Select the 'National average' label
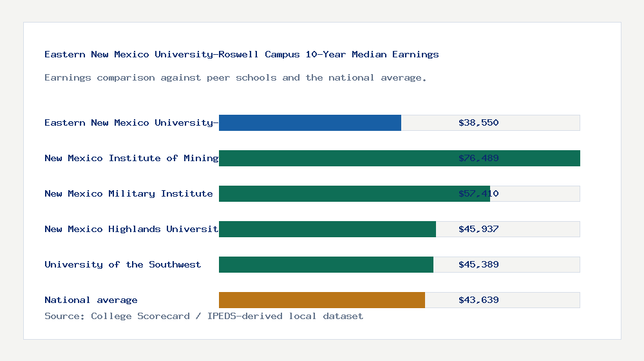The height and width of the screenshot is (361, 644). tap(91, 300)
